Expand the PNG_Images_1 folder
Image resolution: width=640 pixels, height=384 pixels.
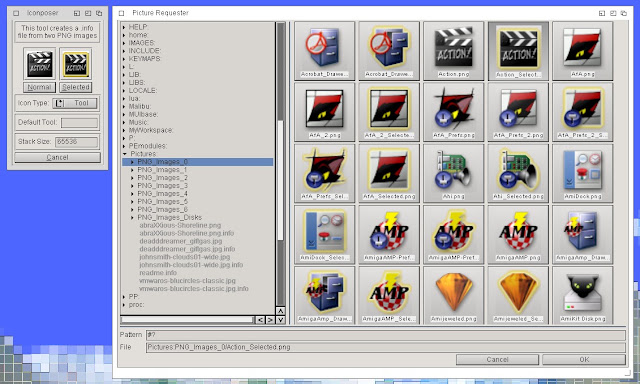click(x=132, y=170)
